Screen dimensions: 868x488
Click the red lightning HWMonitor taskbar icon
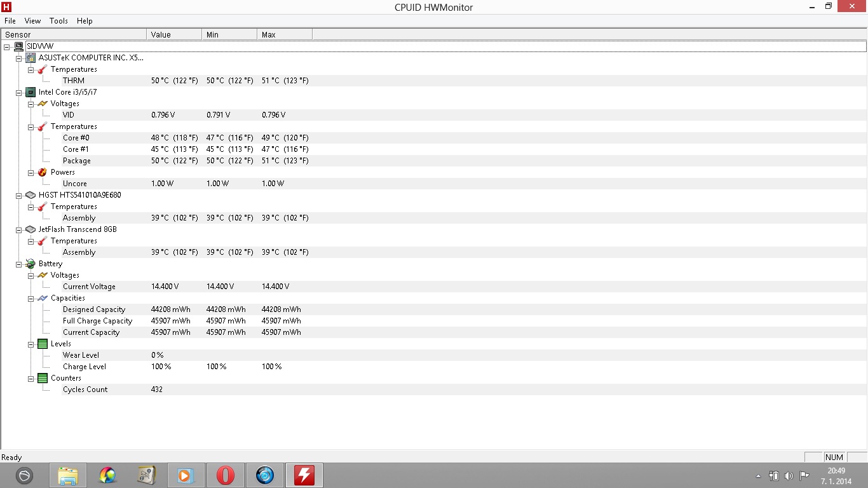tap(304, 475)
